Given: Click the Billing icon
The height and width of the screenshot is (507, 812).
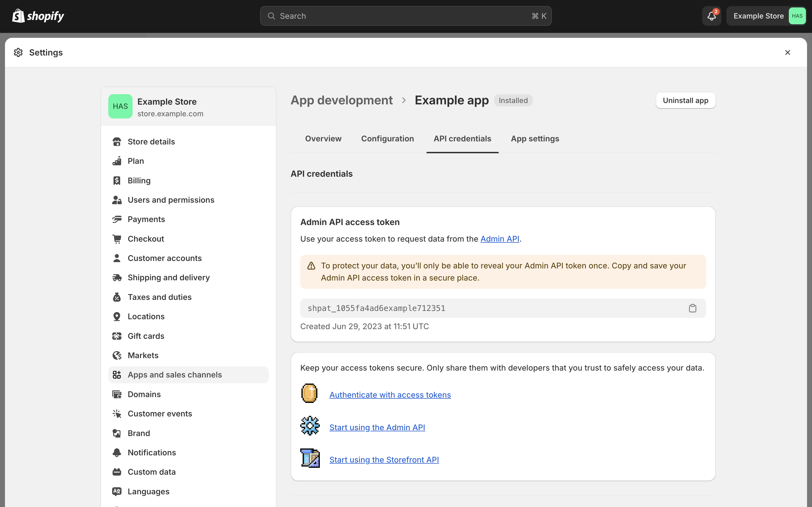Looking at the screenshot, I should click(x=117, y=180).
